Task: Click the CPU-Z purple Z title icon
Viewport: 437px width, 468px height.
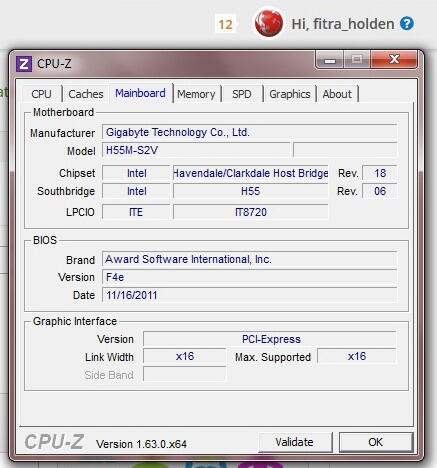Action: pyautogui.click(x=24, y=64)
